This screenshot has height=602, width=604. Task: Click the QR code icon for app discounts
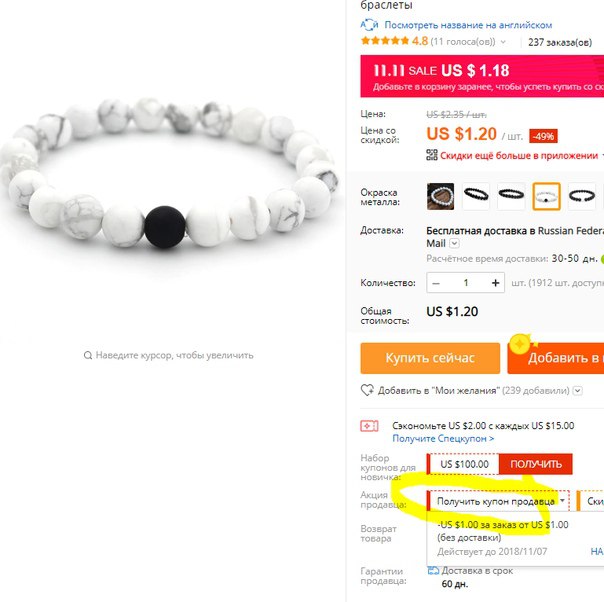pos(432,155)
